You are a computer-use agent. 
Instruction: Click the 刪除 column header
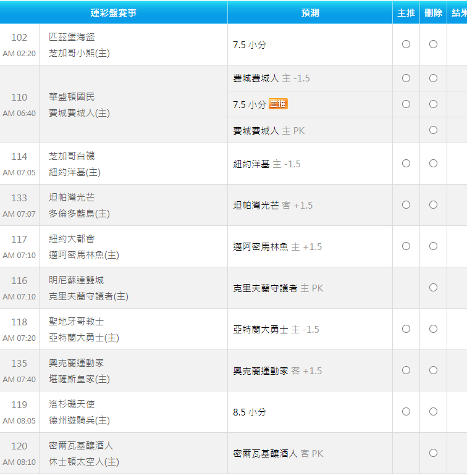tap(433, 13)
